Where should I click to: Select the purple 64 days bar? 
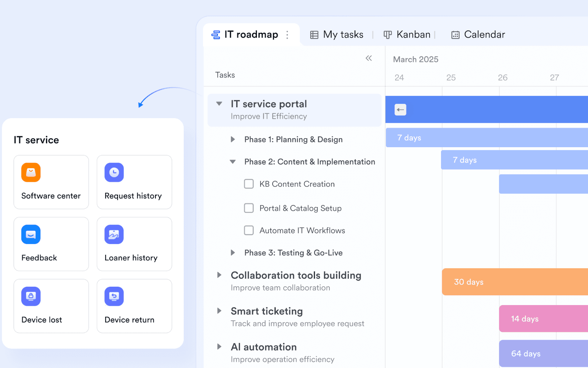[544, 354]
